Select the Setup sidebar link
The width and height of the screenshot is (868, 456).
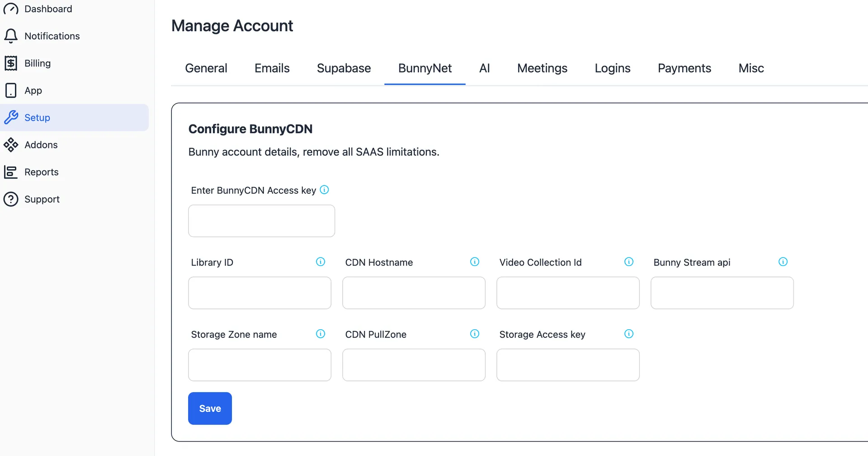point(74,118)
